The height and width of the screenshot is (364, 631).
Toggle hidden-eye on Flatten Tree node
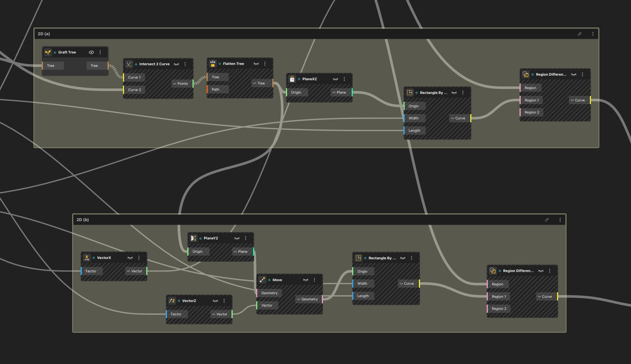tap(256, 64)
